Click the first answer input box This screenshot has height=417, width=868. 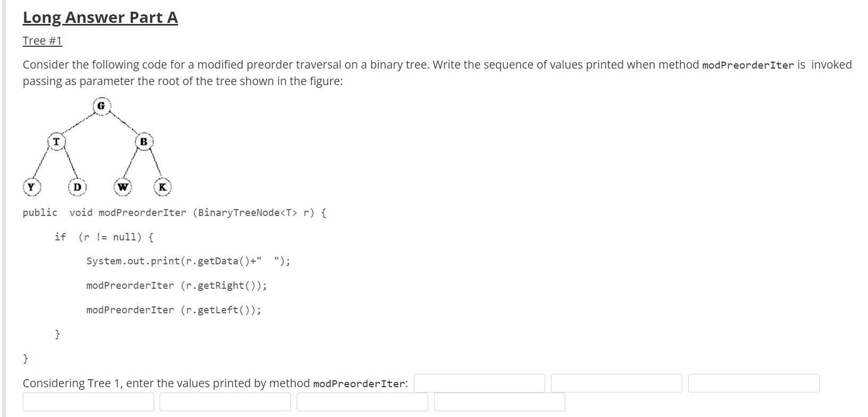[479, 383]
